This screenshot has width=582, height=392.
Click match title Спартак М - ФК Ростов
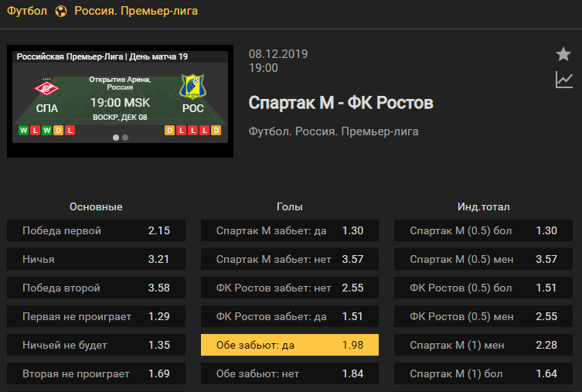pyautogui.click(x=341, y=103)
